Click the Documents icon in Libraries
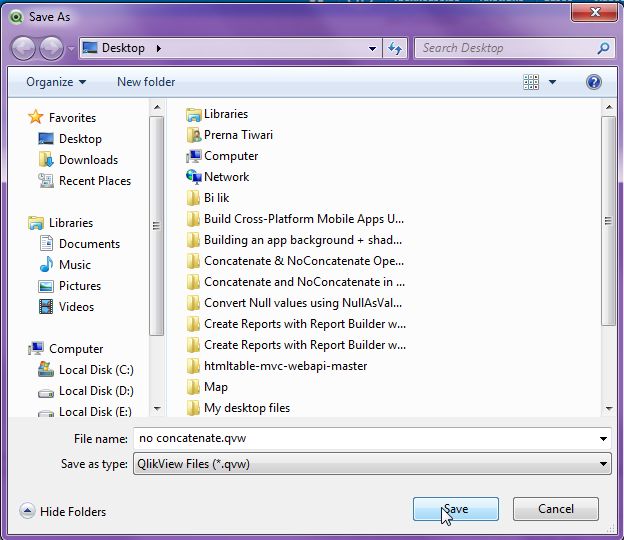Viewport: 624px width, 540px height. [46, 244]
